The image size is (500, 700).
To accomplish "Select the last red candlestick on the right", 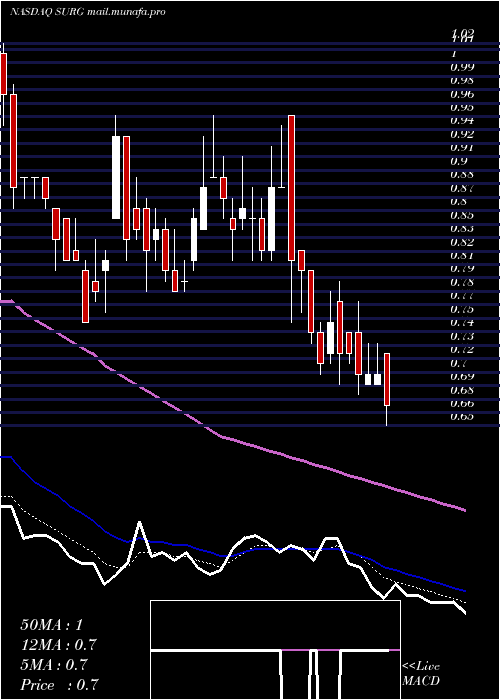I will tap(387, 379).
